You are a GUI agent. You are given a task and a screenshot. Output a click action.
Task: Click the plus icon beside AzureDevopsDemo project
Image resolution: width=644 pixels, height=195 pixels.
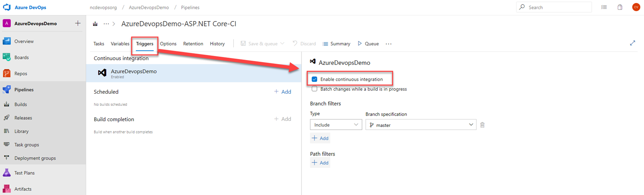point(78,24)
